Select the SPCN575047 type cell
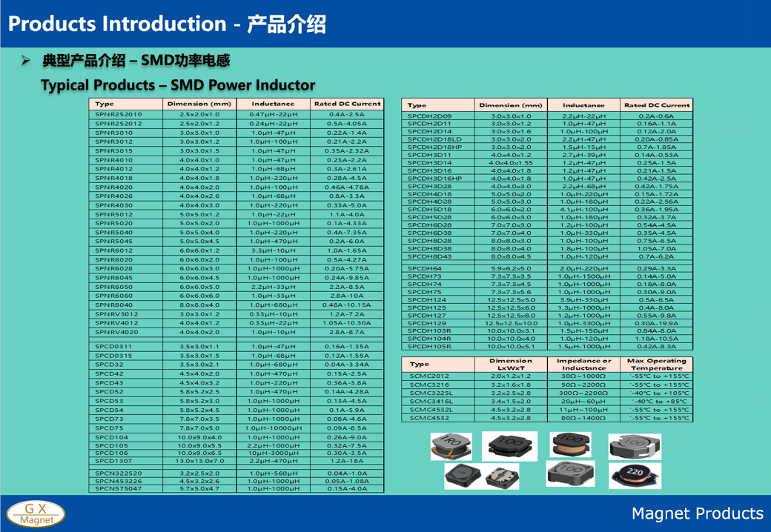Screen dimensions: 771x532 point(119,489)
